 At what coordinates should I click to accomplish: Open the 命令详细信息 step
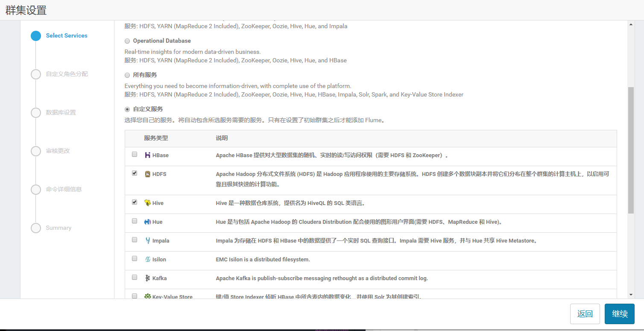(x=64, y=189)
